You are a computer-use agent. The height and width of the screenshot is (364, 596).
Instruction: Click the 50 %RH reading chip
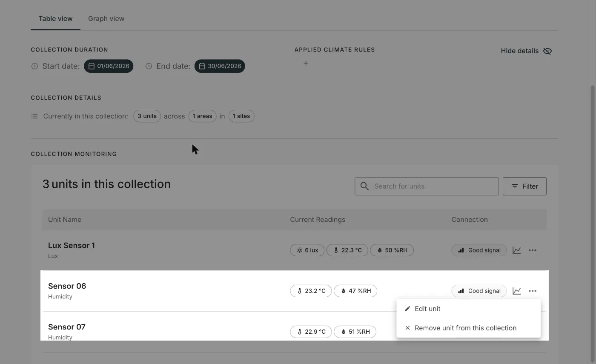392,250
